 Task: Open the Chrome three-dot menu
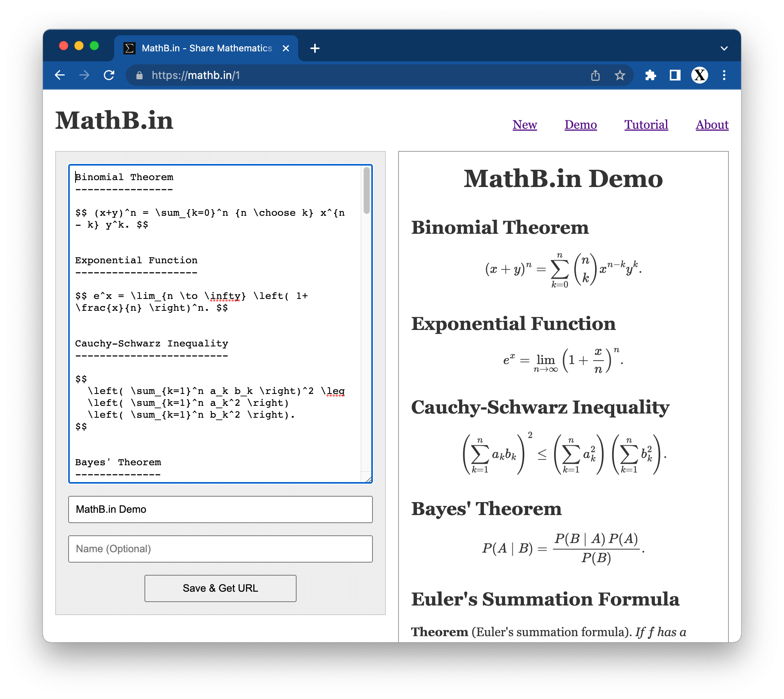[x=724, y=75]
